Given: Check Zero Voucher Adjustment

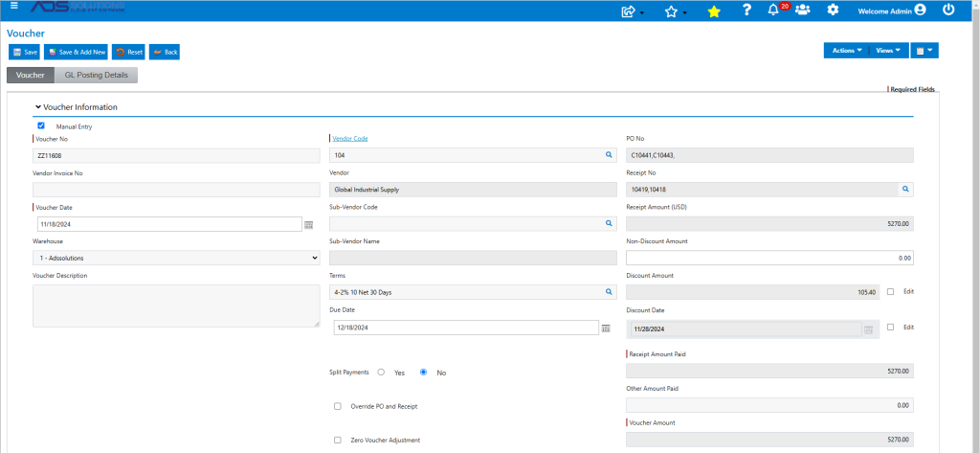Looking at the screenshot, I should [338, 440].
